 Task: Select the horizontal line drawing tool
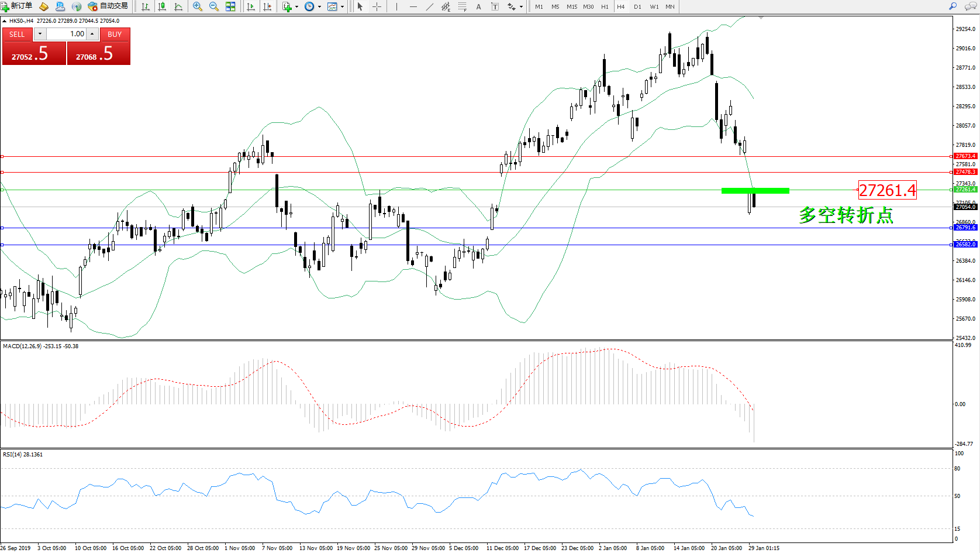point(413,6)
